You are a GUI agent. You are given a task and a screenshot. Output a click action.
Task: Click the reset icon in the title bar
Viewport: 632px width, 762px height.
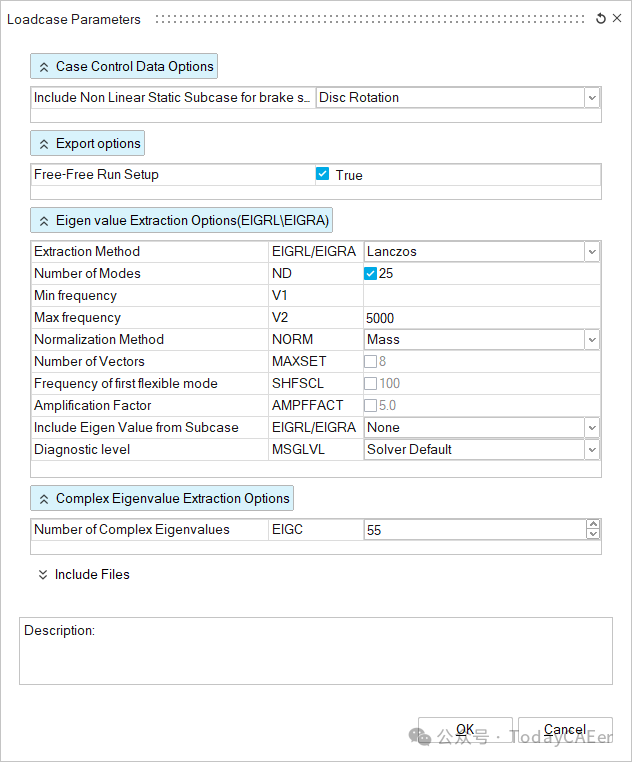[600, 19]
